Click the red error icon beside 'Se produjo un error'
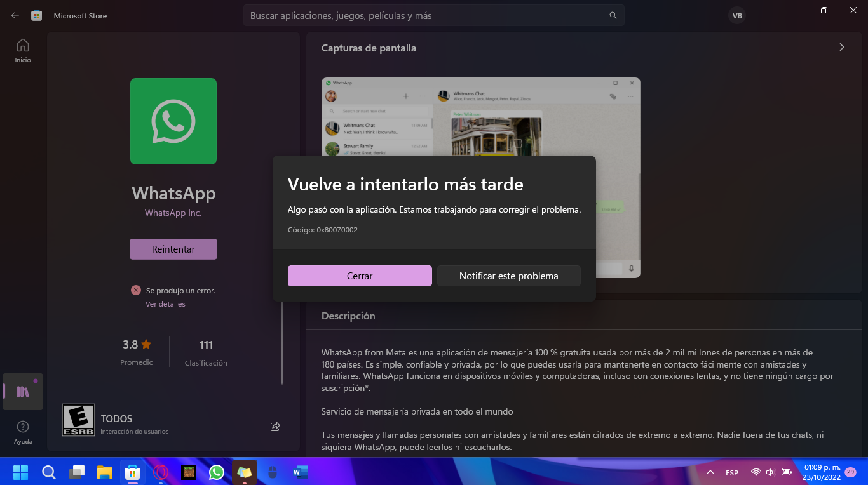The image size is (868, 485). tap(135, 290)
